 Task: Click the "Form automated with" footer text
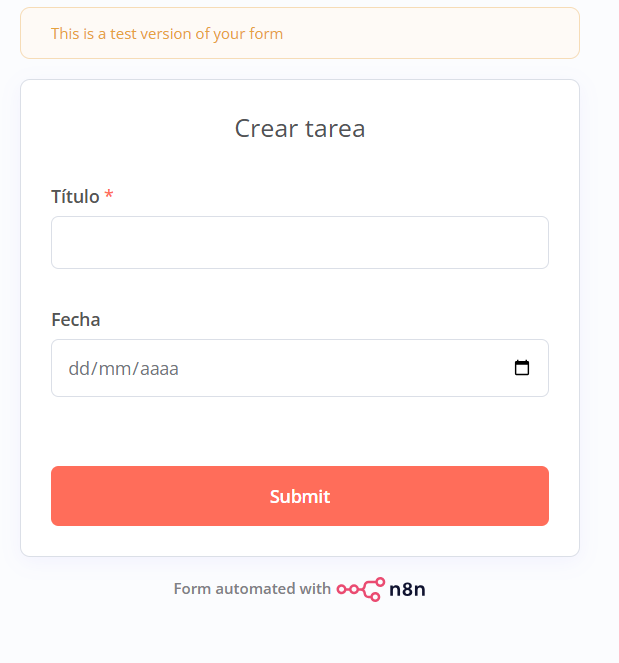coord(252,589)
